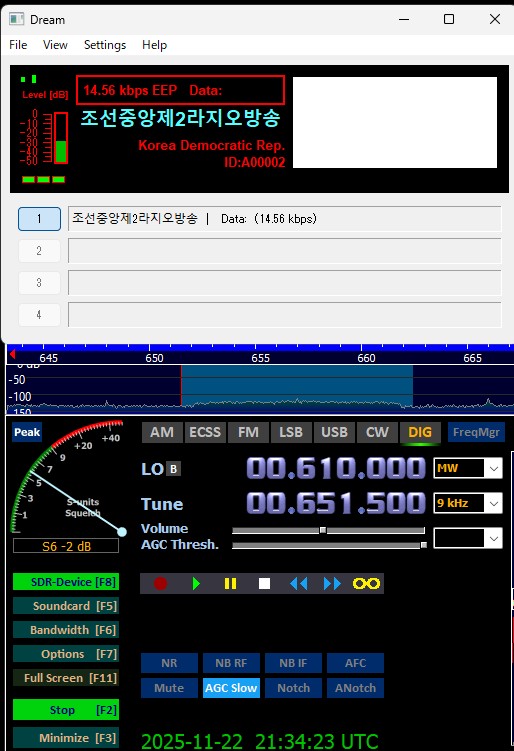The image size is (514, 751).
Task: Select AM demodulation mode
Action: coord(162,432)
